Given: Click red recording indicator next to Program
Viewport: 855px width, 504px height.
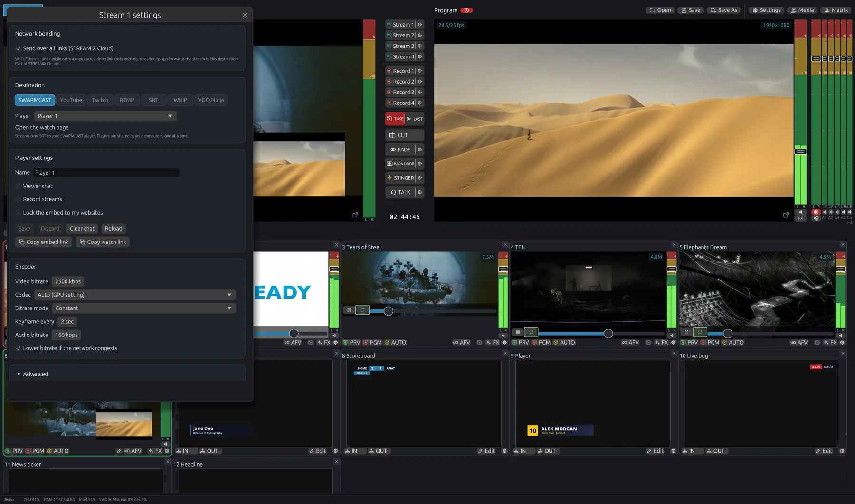Looking at the screenshot, I should (x=467, y=10).
